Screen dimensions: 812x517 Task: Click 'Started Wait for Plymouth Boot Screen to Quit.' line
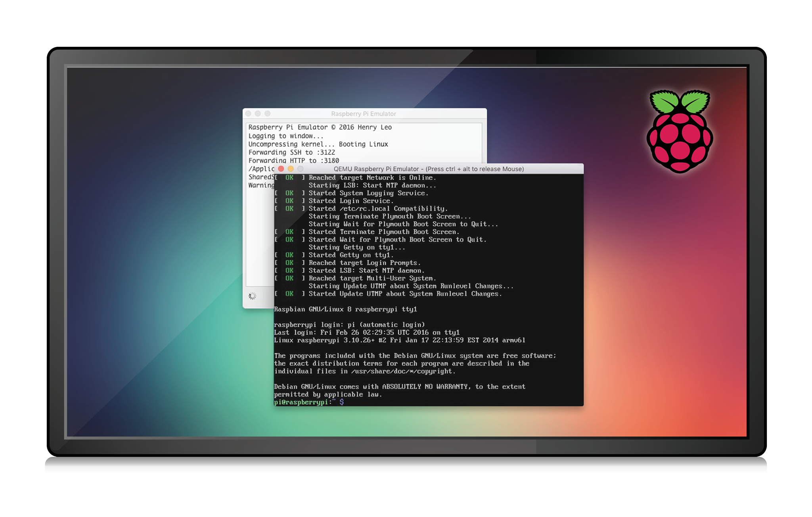coord(397,240)
